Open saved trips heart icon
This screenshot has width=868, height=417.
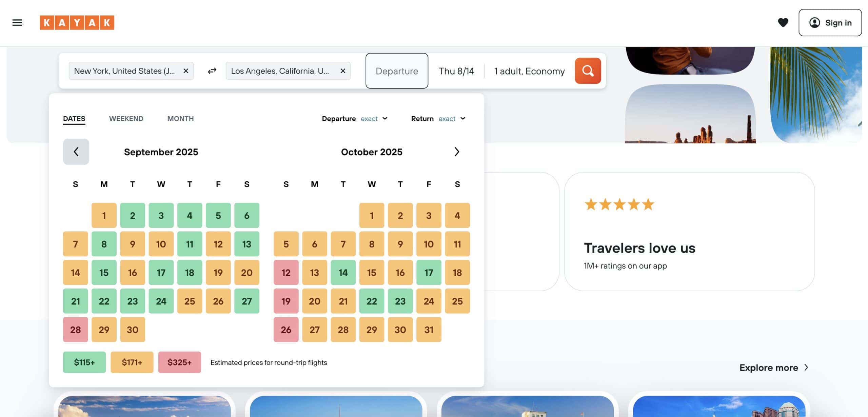click(x=783, y=23)
